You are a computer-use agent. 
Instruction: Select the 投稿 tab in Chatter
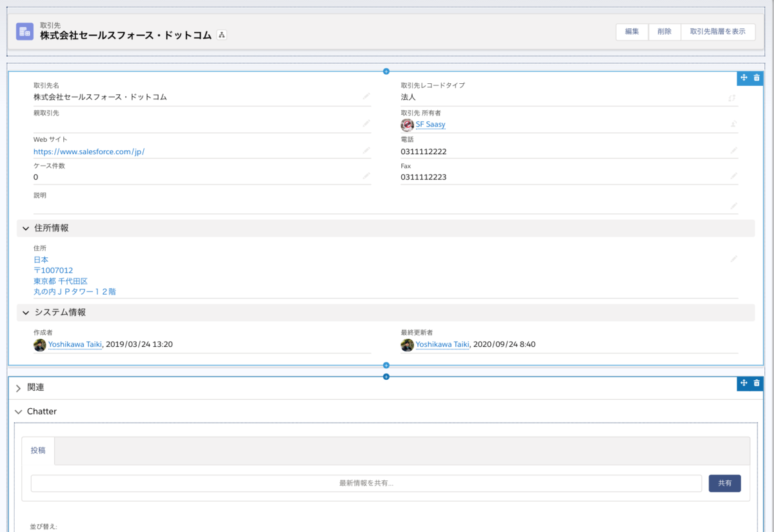coord(38,451)
